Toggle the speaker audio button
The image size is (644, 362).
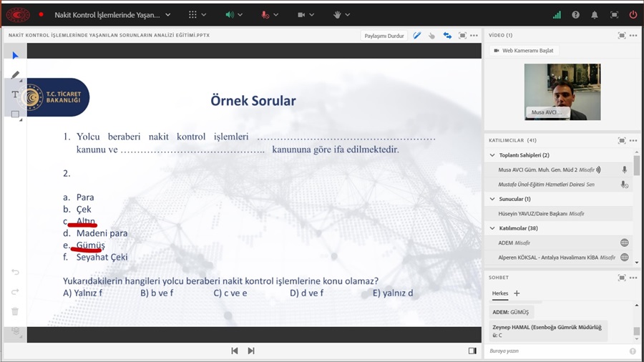(230, 14)
